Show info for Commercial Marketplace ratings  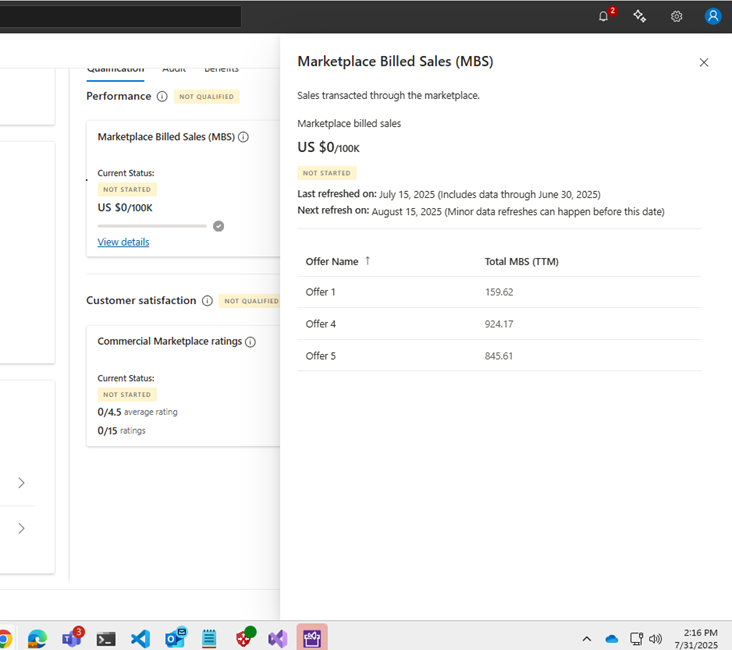pos(251,342)
